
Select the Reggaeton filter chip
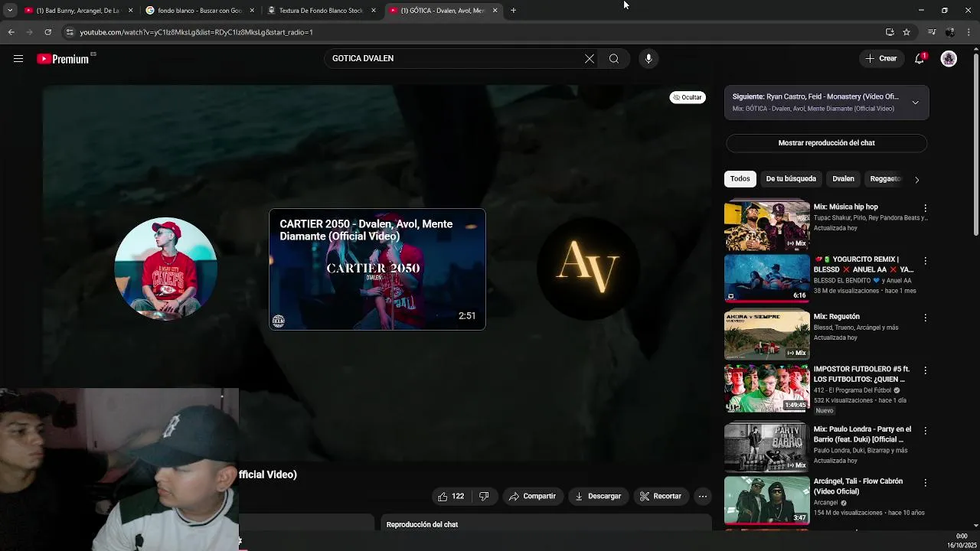[x=886, y=179]
